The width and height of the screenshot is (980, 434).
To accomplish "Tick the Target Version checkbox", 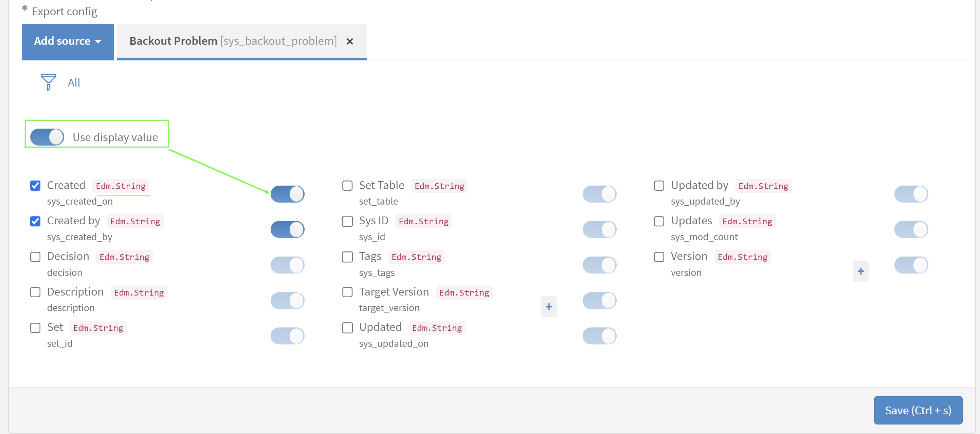I will point(347,292).
